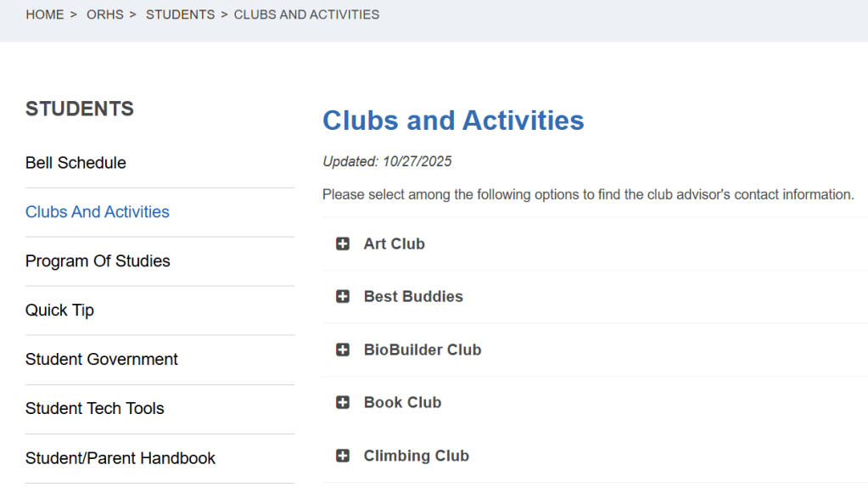Navigate to STUDENTS breadcrumb link

(x=180, y=14)
